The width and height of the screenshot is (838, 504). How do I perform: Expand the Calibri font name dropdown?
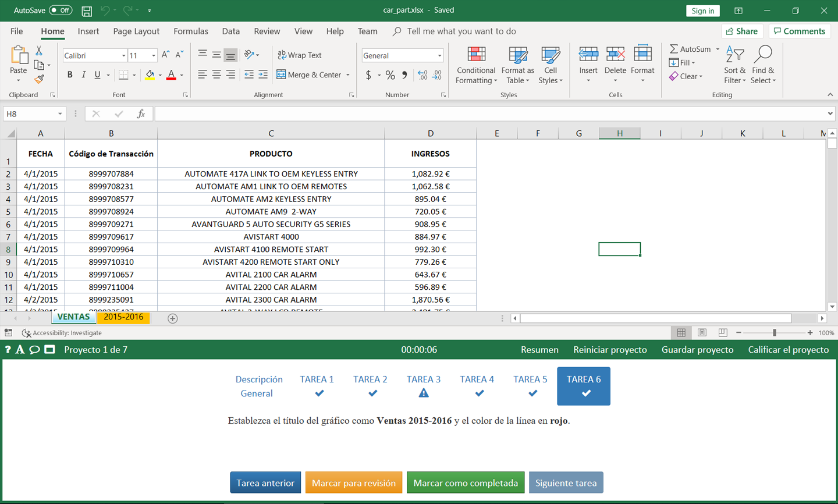click(123, 56)
